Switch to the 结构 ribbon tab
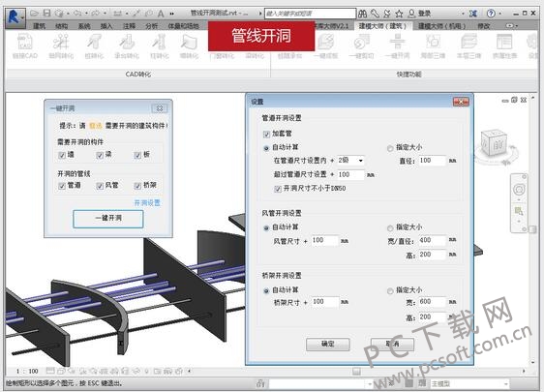The width and height of the screenshot is (544, 392). [62, 26]
